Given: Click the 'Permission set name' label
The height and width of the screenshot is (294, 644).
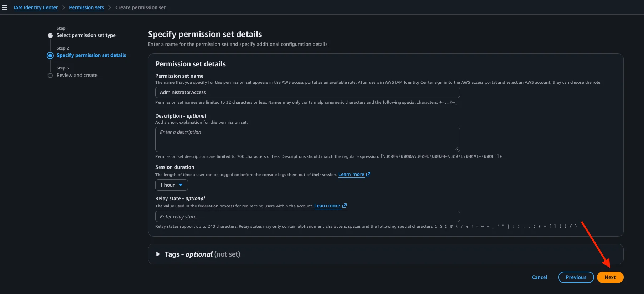Looking at the screenshot, I should click(179, 76).
